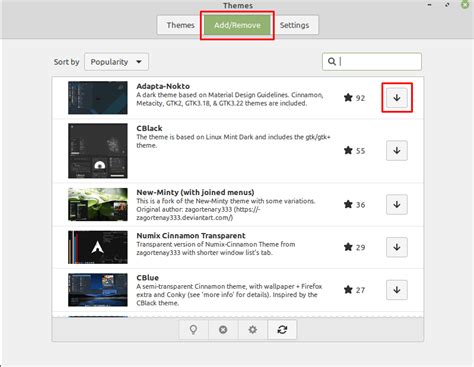Click the star icon next to 36
The image size is (474, 367).
pos(348,204)
